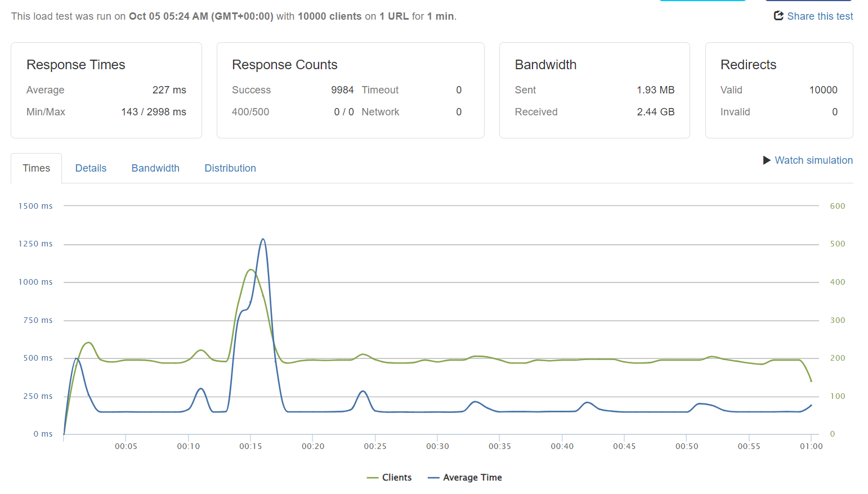Click the Share this test icon
The image size is (868, 494).
(778, 16)
